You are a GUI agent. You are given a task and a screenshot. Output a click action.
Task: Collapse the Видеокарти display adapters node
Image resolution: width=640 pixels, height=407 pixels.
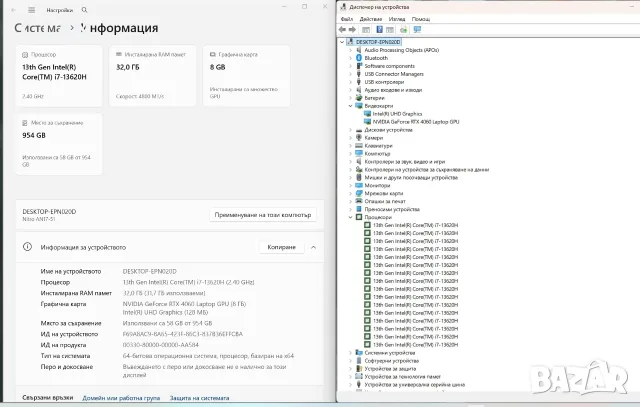350,106
